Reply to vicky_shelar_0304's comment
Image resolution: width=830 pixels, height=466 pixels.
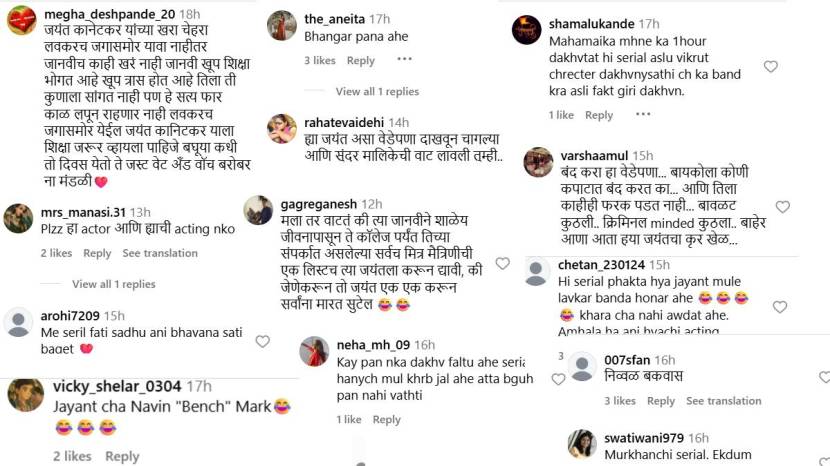coord(122,456)
